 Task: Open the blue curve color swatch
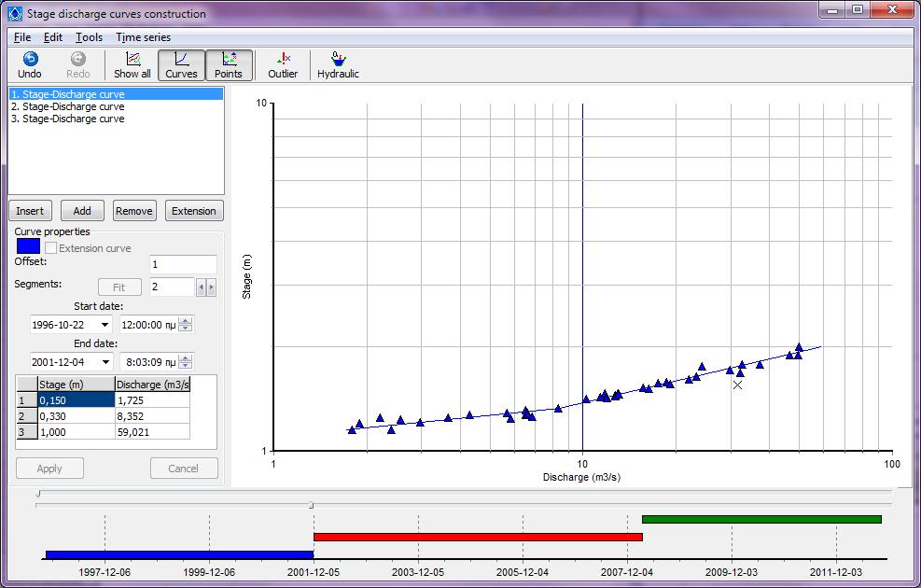[x=28, y=246]
